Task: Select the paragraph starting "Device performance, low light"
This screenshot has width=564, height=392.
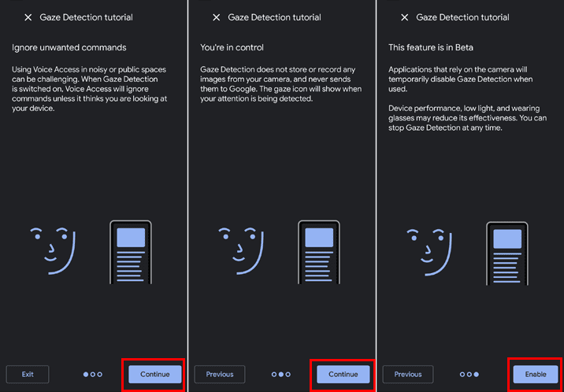Action: coord(468,118)
